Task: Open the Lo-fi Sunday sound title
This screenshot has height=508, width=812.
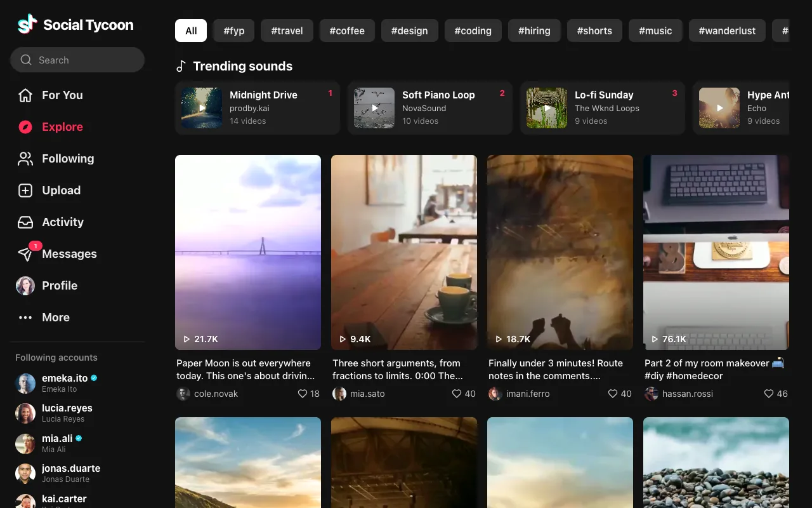Action: [604, 95]
